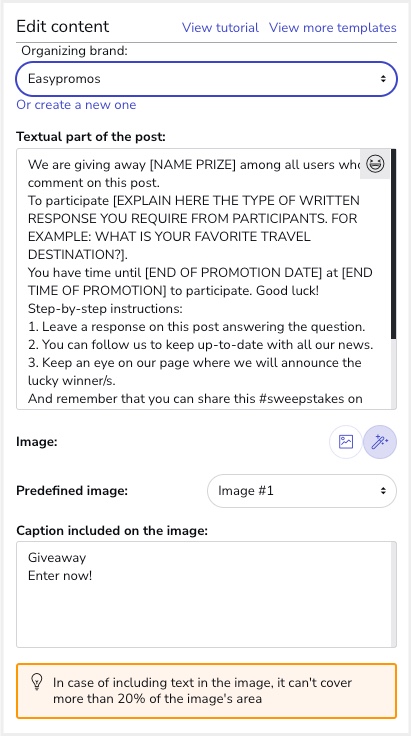The width and height of the screenshot is (411, 737).
Task: Open View tutorial link
Action: click(220, 27)
